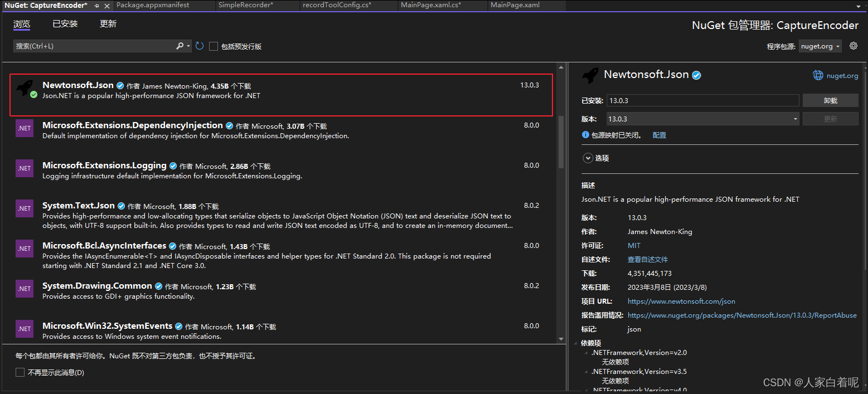Open nuget.org via the globe icon

pos(818,75)
